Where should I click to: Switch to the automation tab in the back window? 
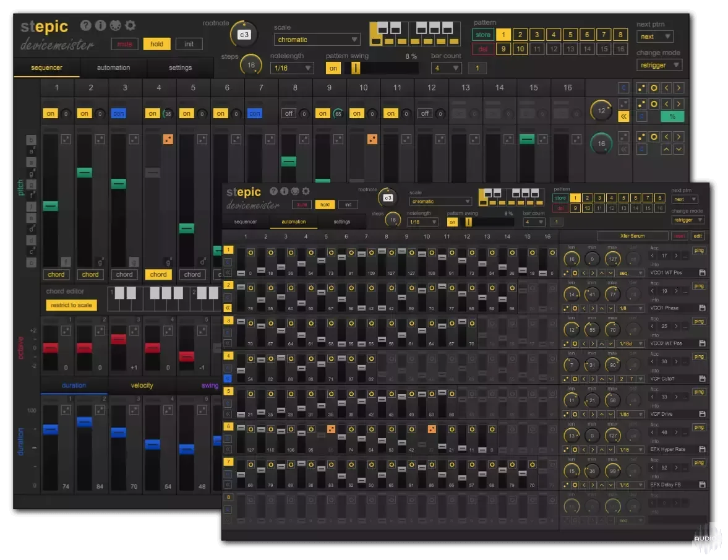click(113, 68)
